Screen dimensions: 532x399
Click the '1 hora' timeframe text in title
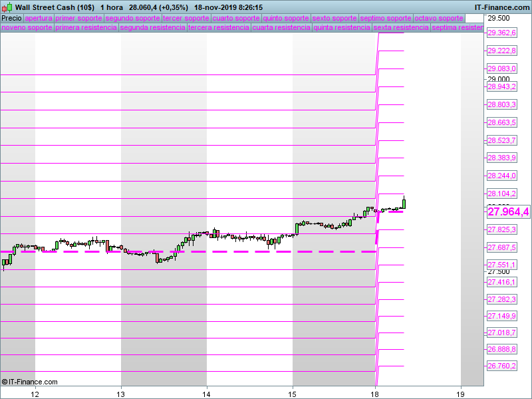coord(112,7)
